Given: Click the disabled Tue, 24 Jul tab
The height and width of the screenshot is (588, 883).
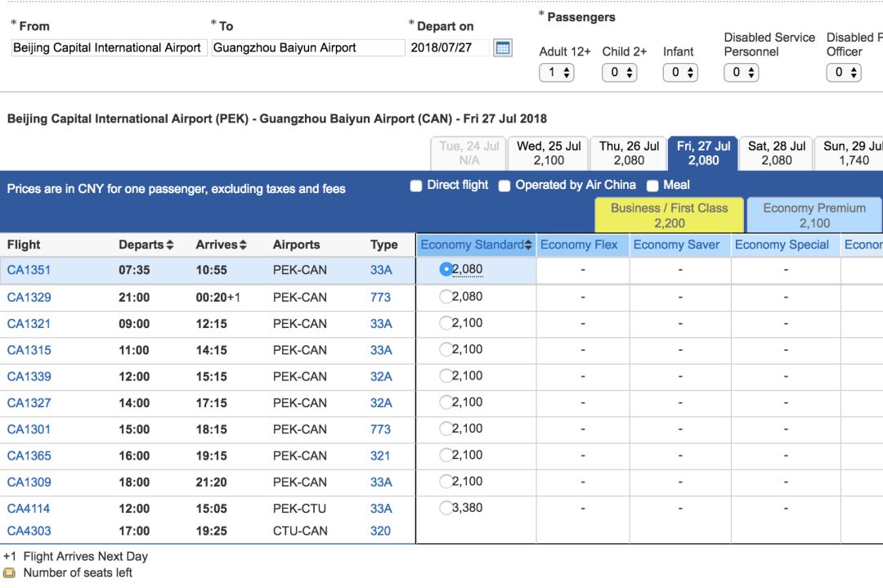Looking at the screenshot, I should click(468, 153).
